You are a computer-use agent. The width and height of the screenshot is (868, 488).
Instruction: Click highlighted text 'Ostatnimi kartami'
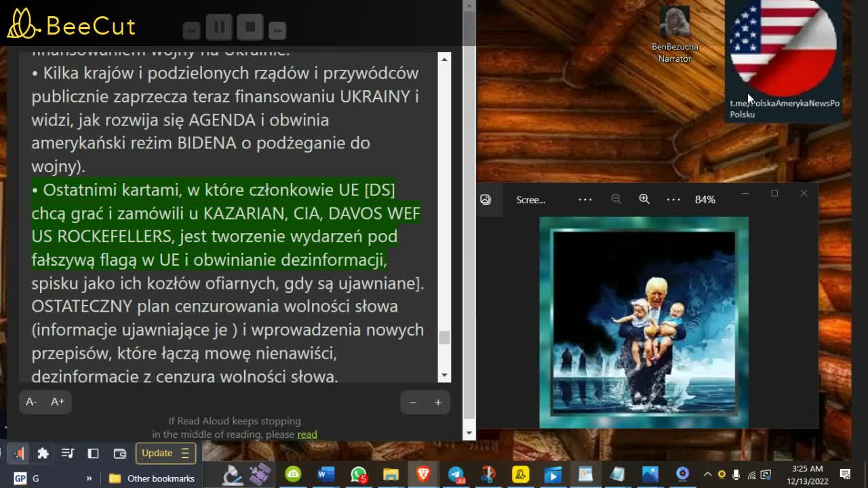pyautogui.click(x=111, y=190)
